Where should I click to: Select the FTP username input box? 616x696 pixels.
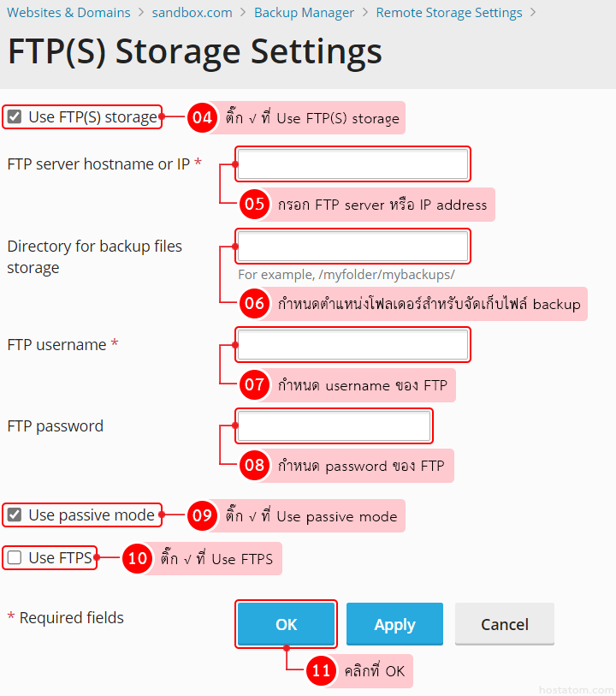[352, 344]
